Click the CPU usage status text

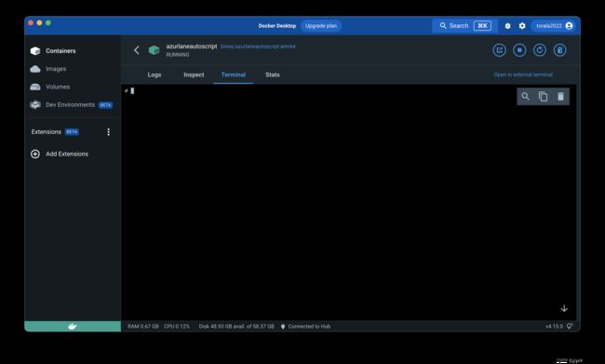point(177,327)
